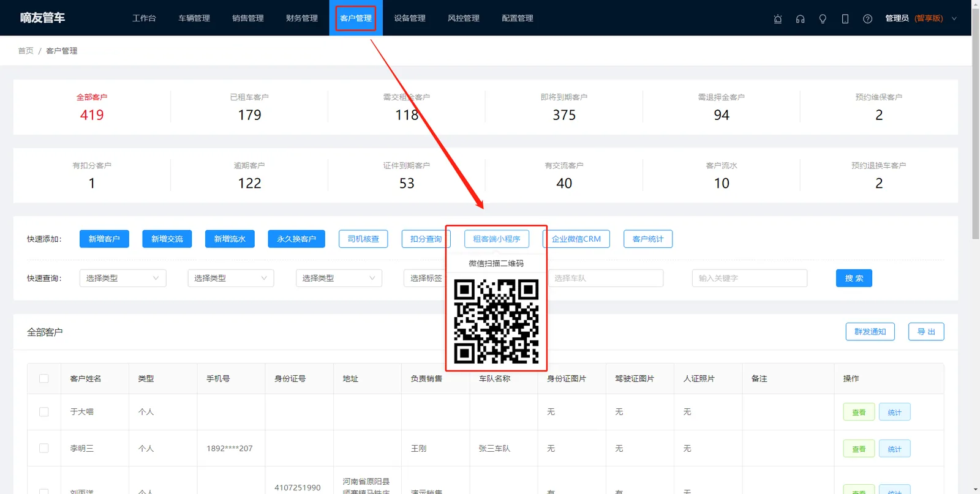Switch to 销售管理 menu
The image size is (980, 494).
(x=248, y=18)
